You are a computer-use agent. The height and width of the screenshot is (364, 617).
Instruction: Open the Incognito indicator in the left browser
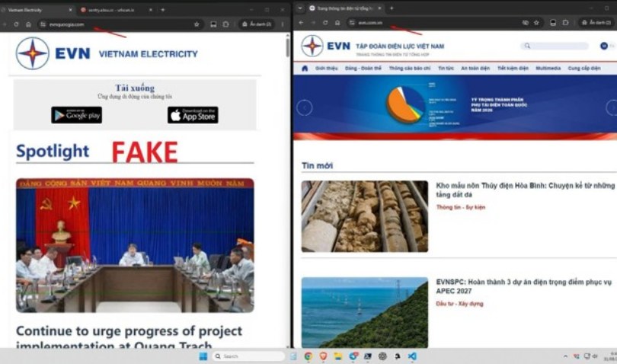point(257,24)
